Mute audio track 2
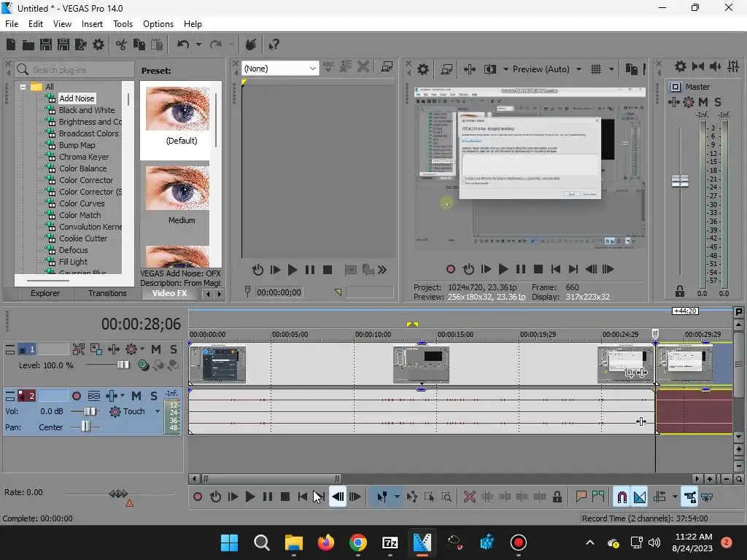 coord(136,396)
